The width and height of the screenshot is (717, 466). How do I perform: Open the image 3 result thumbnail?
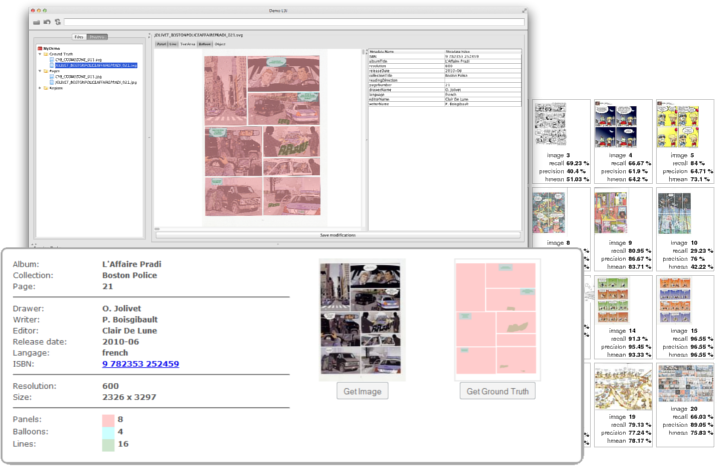tap(551, 124)
